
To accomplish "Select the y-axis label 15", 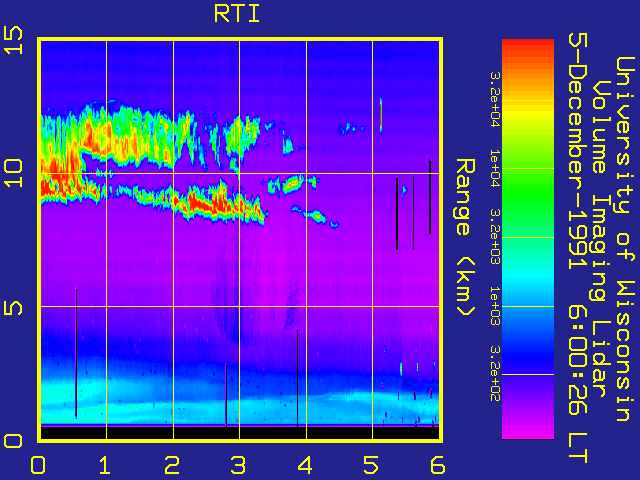I will click(13, 39).
